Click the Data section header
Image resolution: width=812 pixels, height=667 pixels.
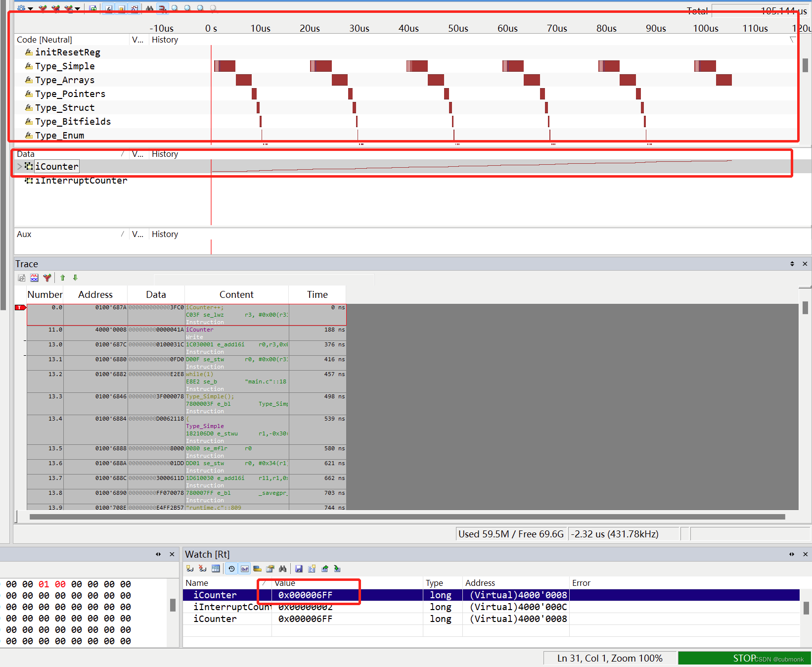point(72,154)
